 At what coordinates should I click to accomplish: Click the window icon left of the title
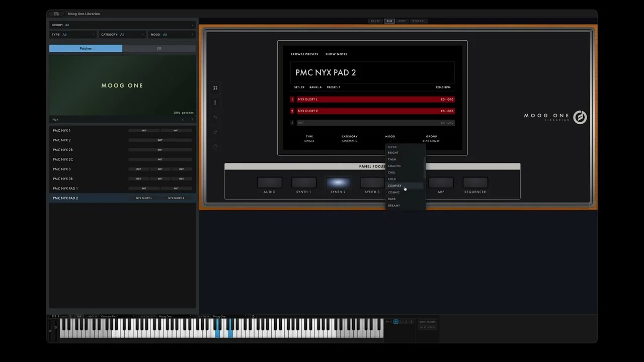56,14
